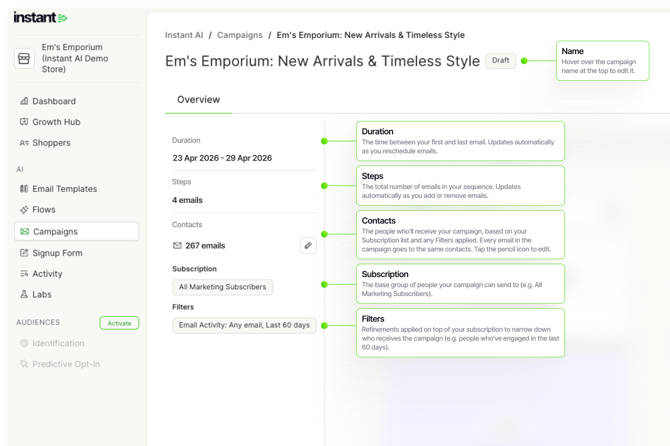Click the Em's Emporium store avatar icon
Image resolution: width=670 pixels, height=446 pixels.
(25, 59)
